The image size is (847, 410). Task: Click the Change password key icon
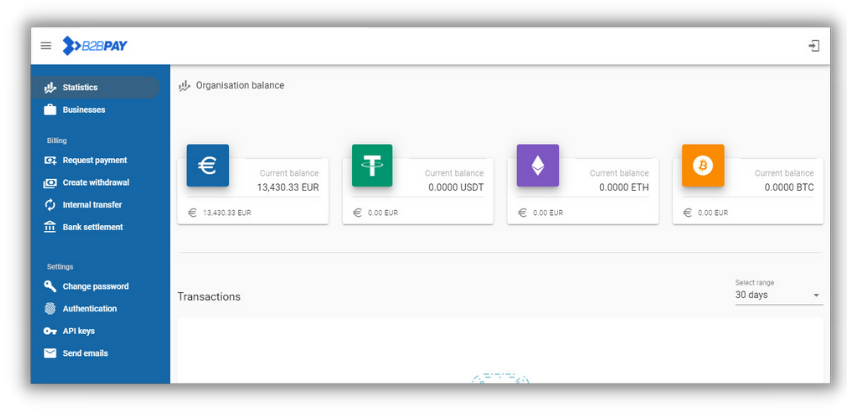[50, 286]
